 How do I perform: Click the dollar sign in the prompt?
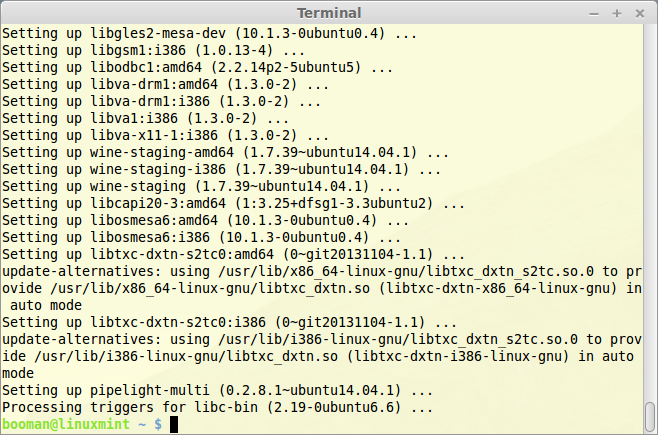158,424
